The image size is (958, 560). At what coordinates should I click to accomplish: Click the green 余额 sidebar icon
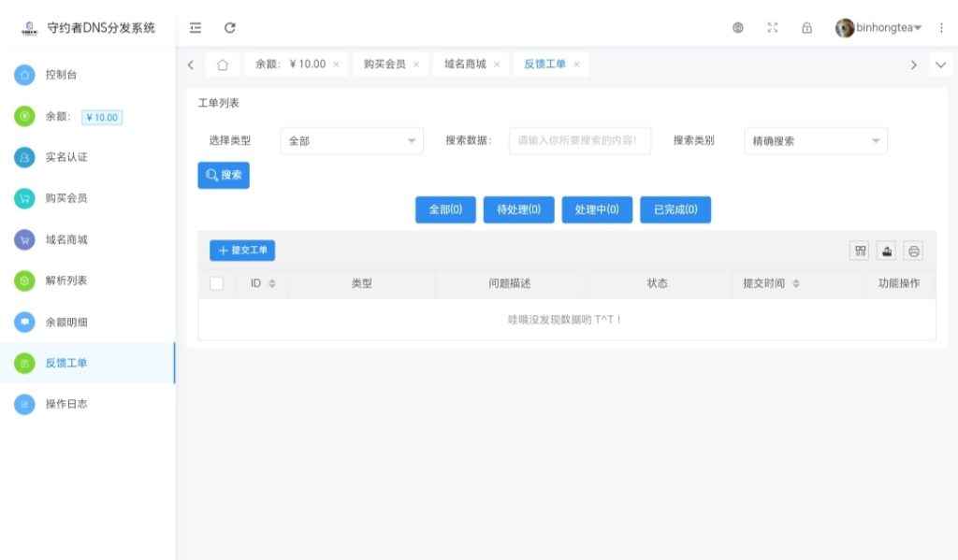point(24,116)
